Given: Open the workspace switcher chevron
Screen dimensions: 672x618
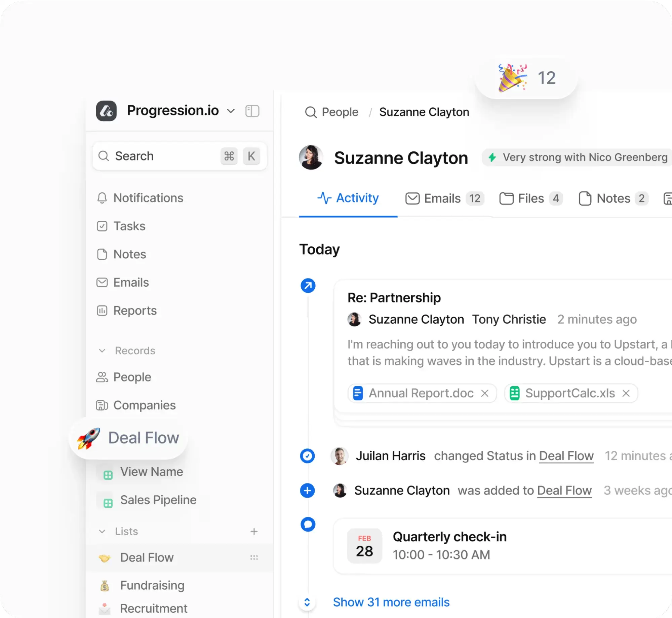Looking at the screenshot, I should pos(231,111).
